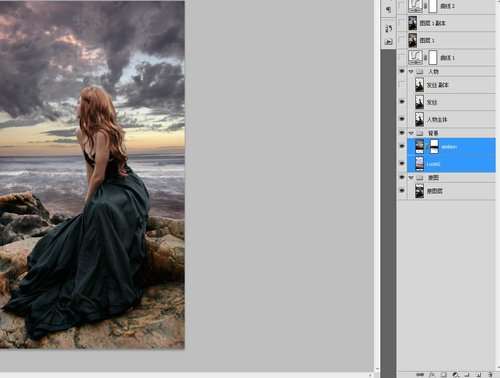
Task: Hide the 背景 group
Action: tap(402, 133)
